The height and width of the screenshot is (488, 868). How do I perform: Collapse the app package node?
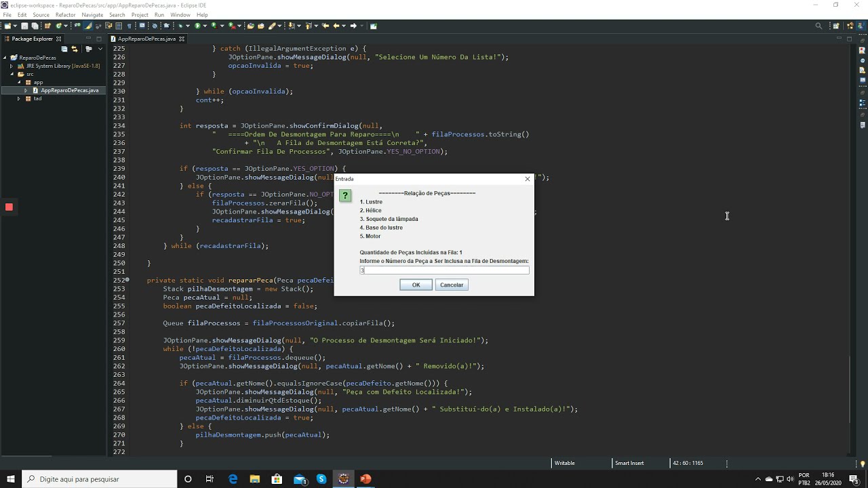pos(20,82)
